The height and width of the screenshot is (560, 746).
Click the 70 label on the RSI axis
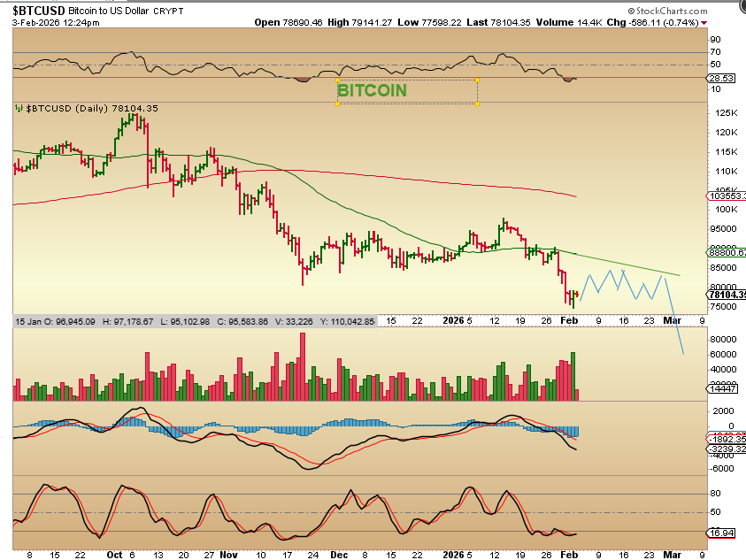[715, 52]
